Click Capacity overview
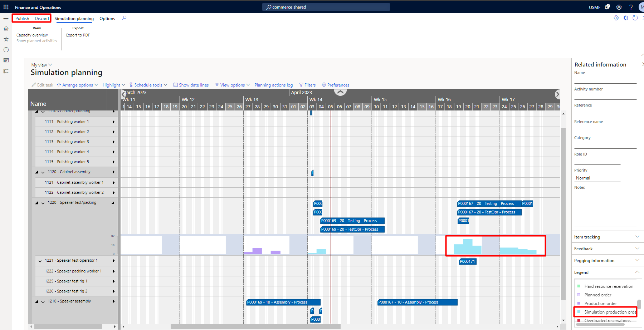Viewport: 644px width, 330px height. pyautogui.click(x=32, y=35)
